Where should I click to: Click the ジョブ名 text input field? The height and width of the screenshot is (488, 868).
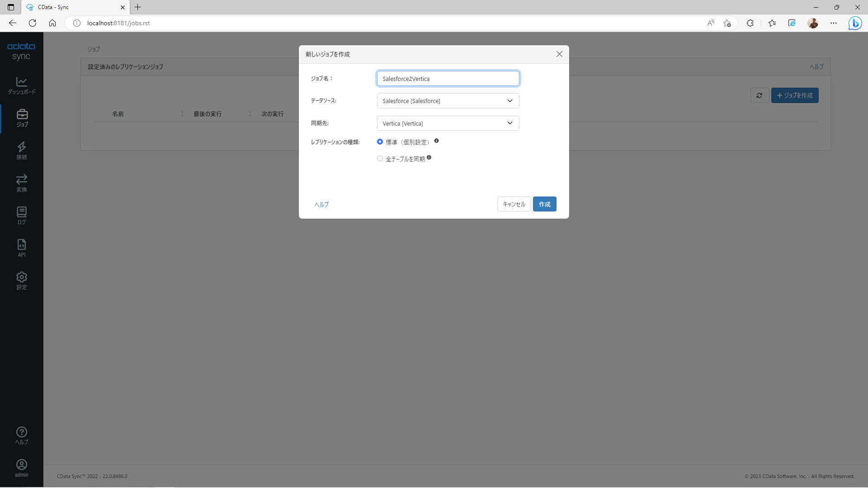click(448, 79)
